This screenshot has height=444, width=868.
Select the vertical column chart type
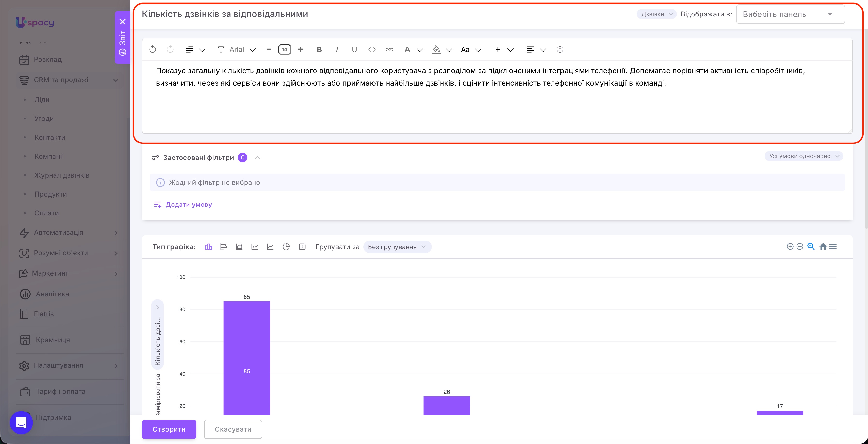pos(209,247)
